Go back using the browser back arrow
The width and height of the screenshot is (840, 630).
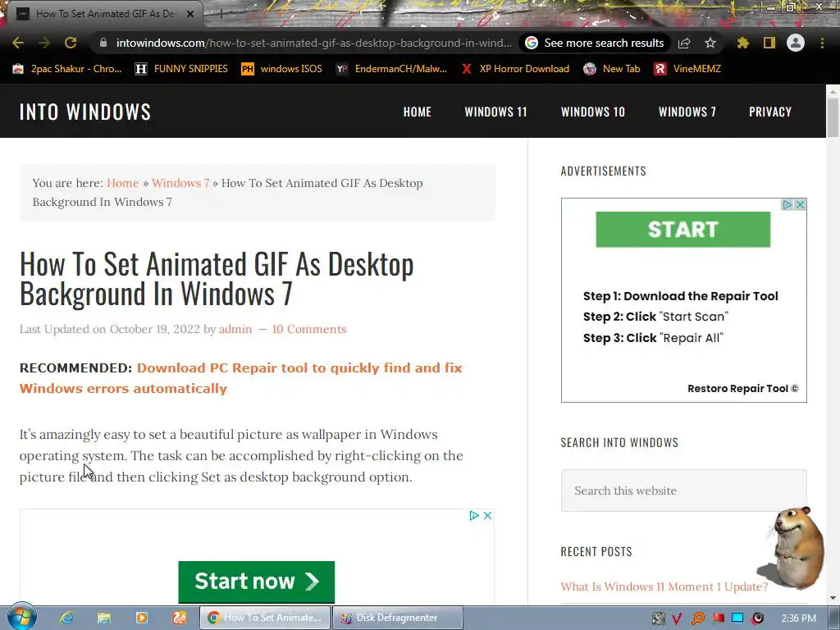tap(18, 43)
